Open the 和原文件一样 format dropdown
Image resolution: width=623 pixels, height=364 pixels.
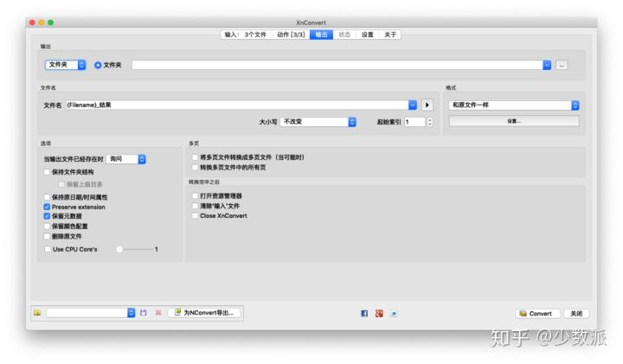[514, 105]
